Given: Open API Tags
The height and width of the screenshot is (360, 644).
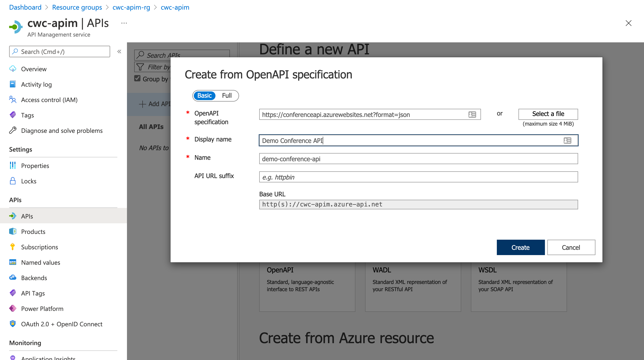Looking at the screenshot, I should [x=33, y=293].
